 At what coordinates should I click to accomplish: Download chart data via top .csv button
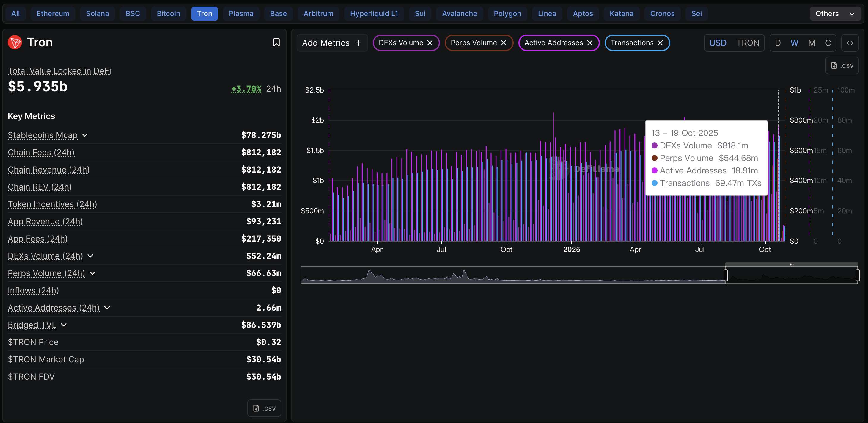[842, 65]
